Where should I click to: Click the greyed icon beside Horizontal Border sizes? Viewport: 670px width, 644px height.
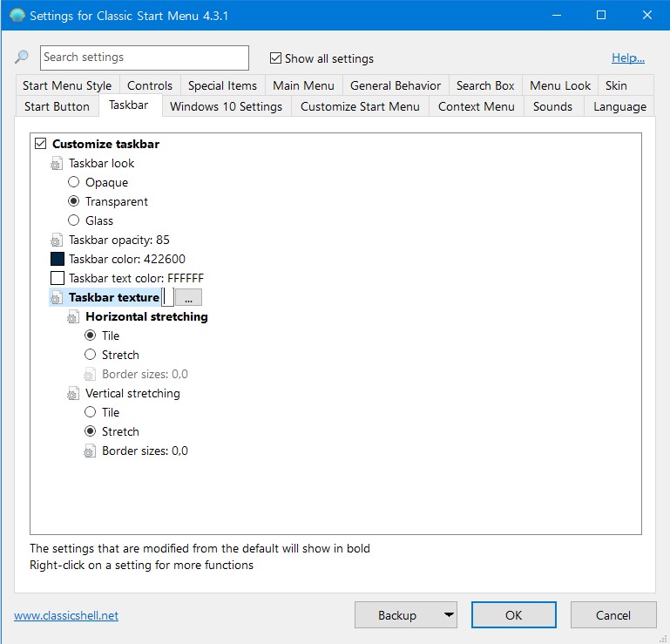pyautogui.click(x=90, y=375)
